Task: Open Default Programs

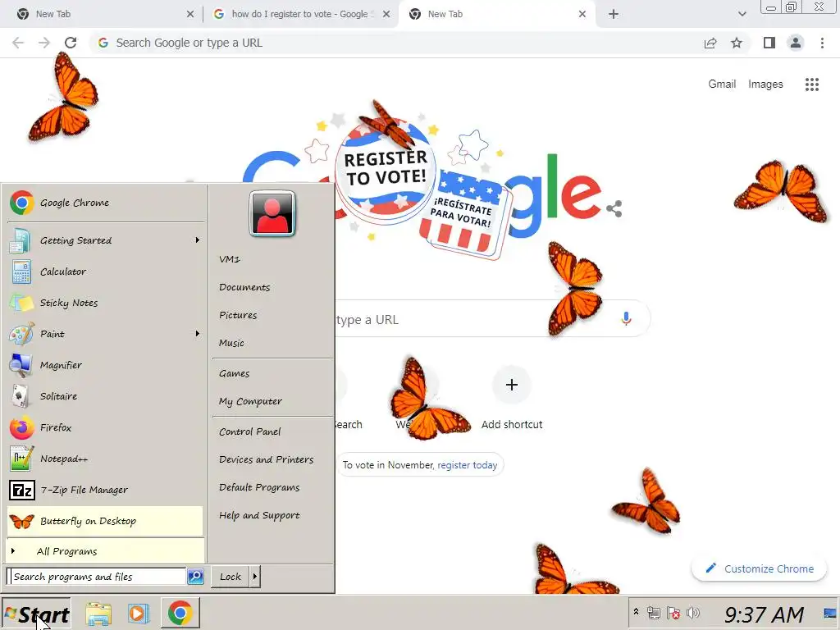Action: [x=259, y=487]
